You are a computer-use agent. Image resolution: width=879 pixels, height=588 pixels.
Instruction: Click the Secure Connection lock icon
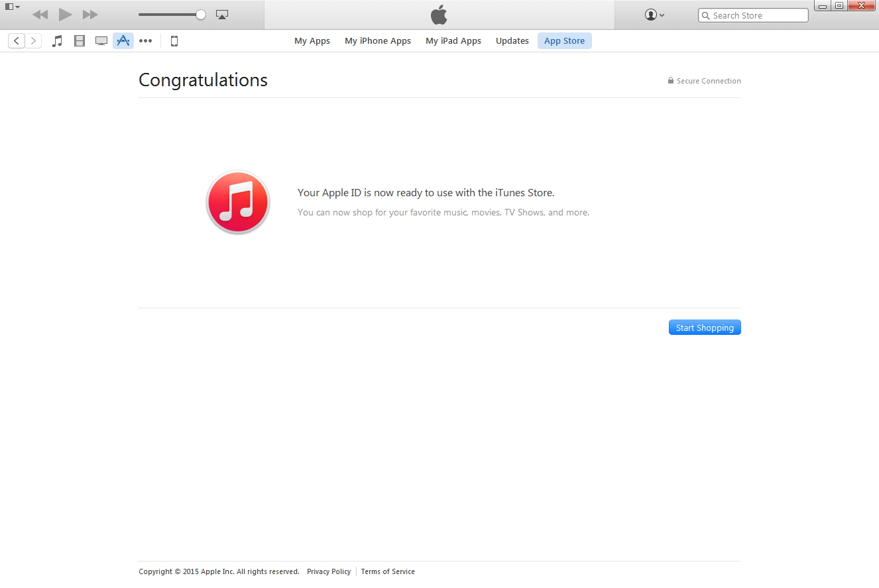[x=671, y=81]
